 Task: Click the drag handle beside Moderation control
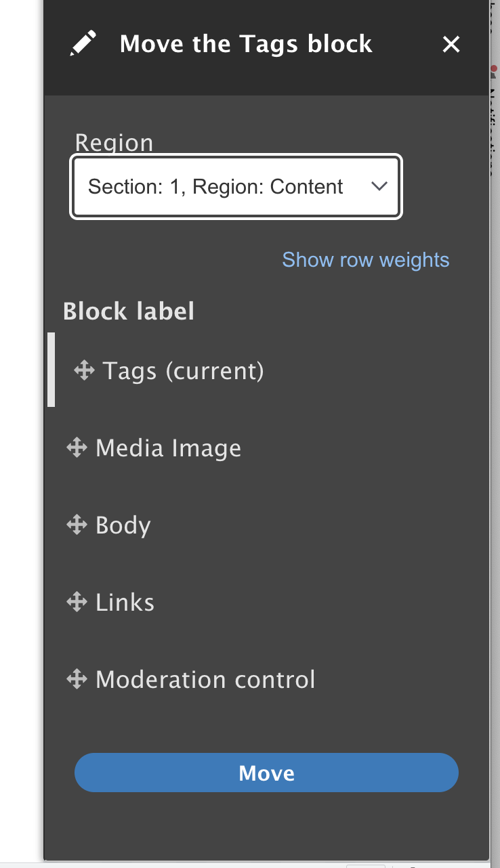pos(77,679)
